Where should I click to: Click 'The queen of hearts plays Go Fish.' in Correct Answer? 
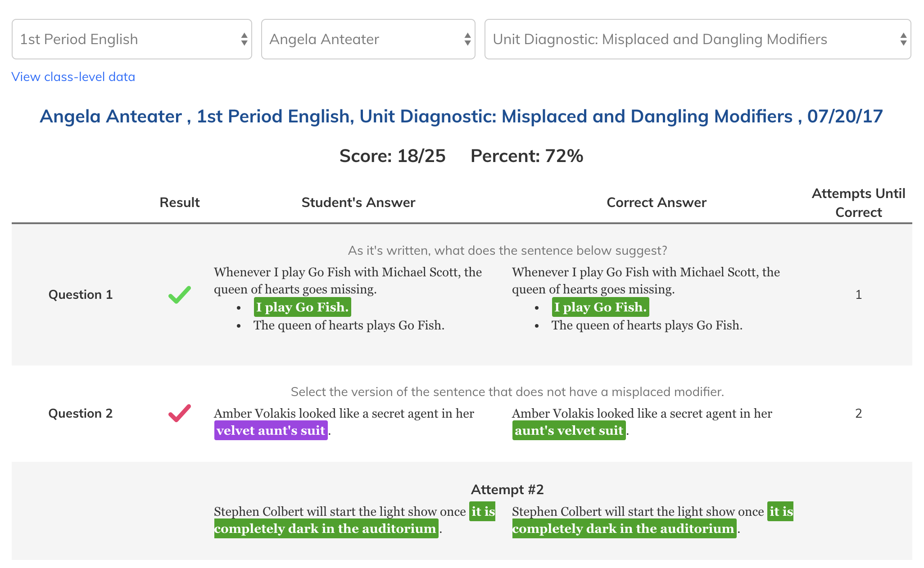point(647,325)
